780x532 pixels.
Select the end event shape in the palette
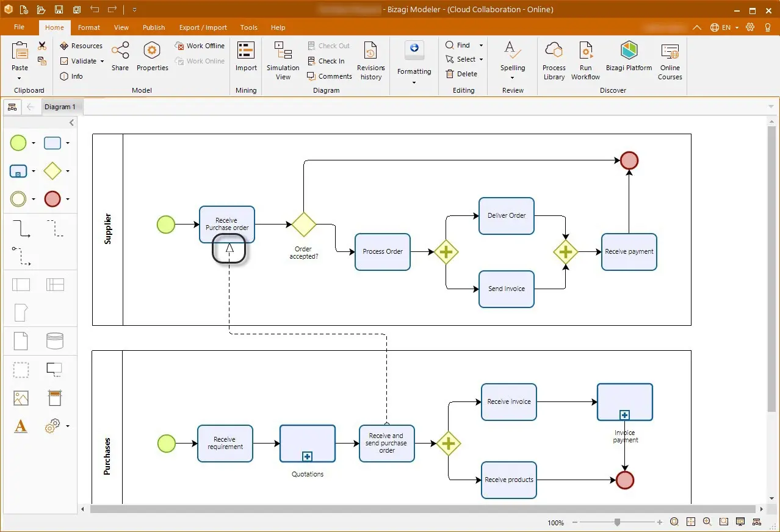coord(52,199)
